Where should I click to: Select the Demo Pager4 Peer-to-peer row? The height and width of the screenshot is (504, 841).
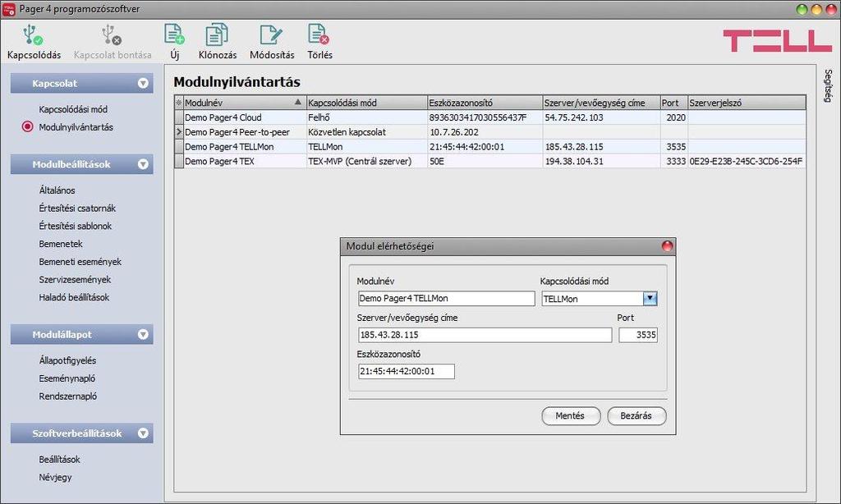tap(489, 132)
